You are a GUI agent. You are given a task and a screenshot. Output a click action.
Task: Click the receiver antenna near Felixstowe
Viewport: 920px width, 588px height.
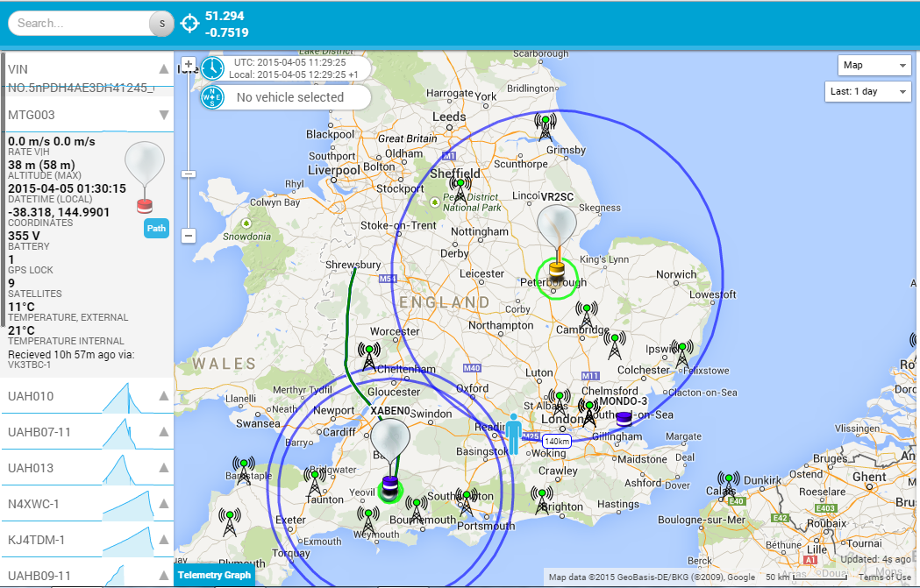click(x=681, y=355)
